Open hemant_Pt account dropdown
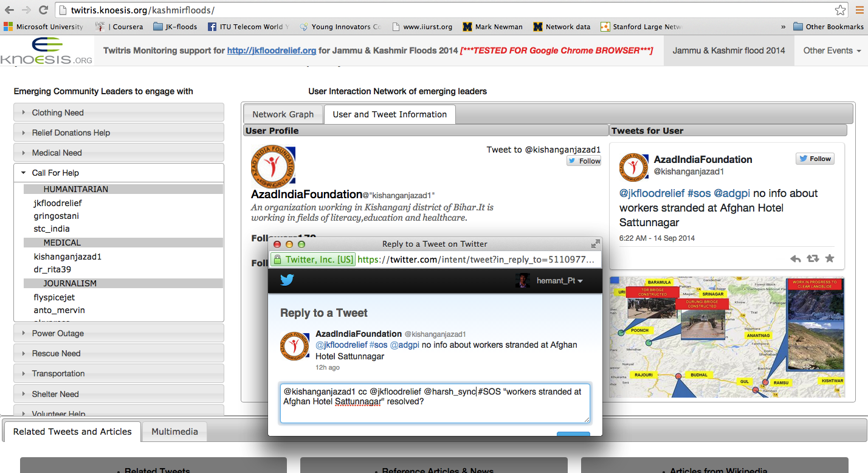 click(x=549, y=280)
